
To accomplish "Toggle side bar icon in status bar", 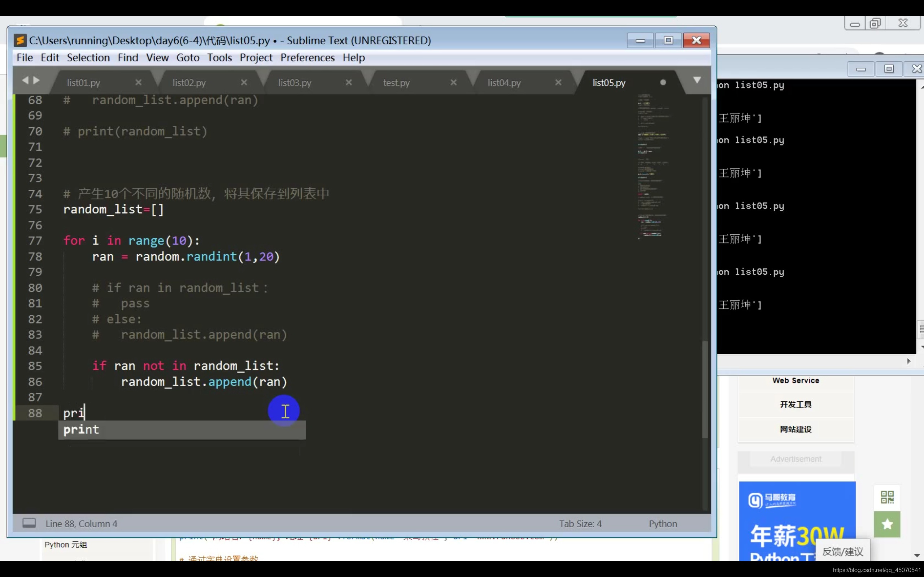I will (x=29, y=523).
